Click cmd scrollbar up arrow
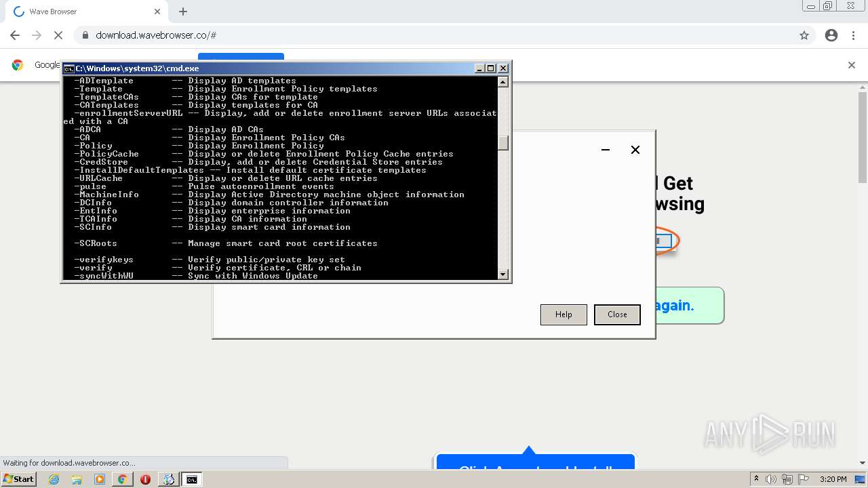Viewport: 868px width, 488px height. click(x=503, y=82)
